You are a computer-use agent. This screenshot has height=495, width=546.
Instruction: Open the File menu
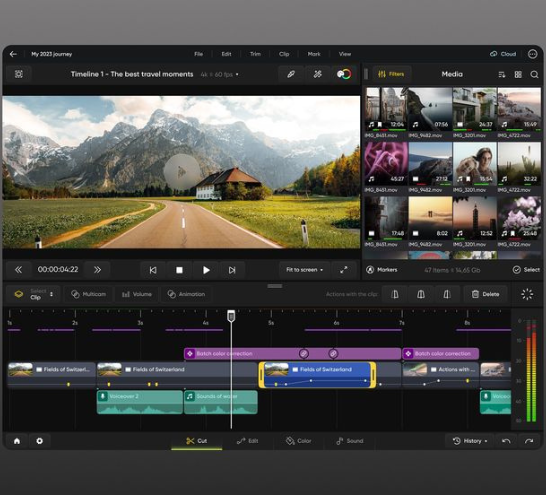point(198,54)
